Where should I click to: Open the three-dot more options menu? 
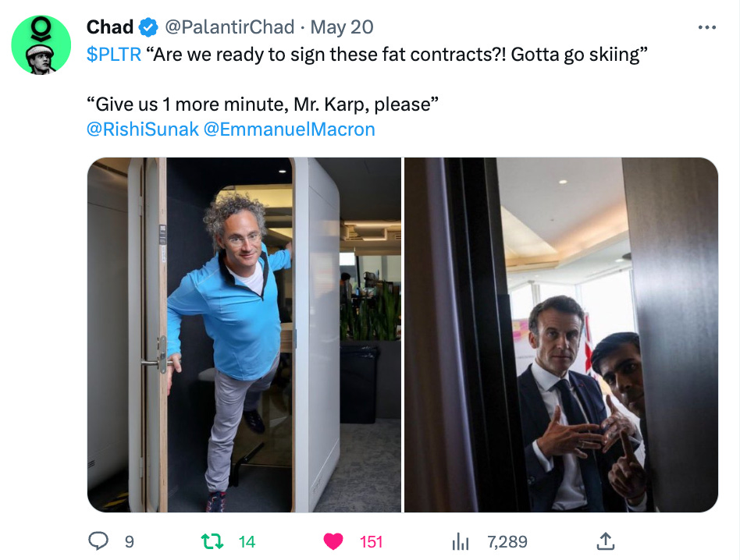[x=707, y=27]
